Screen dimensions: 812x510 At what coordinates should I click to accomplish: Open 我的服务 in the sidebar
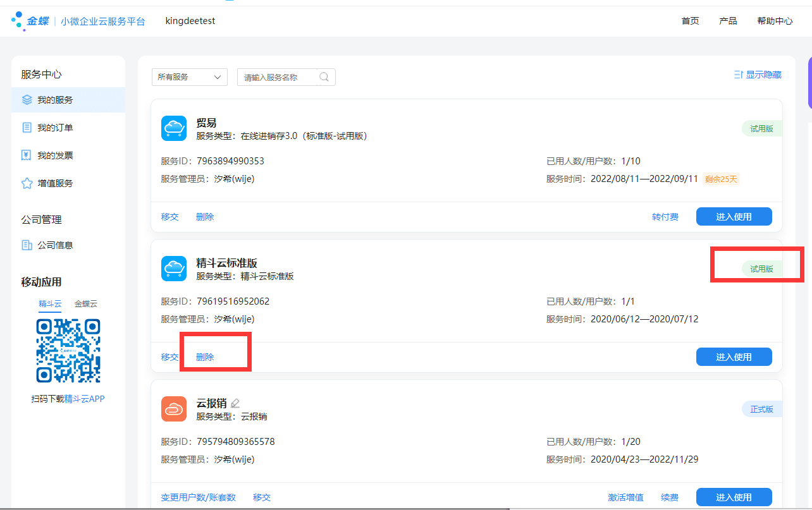pyautogui.click(x=68, y=100)
